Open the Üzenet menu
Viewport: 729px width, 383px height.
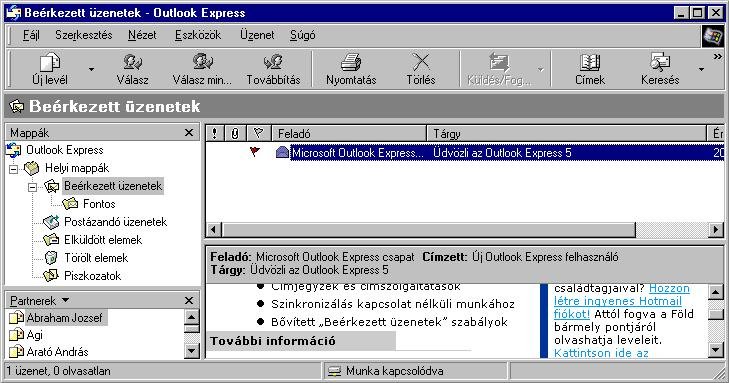click(x=257, y=35)
